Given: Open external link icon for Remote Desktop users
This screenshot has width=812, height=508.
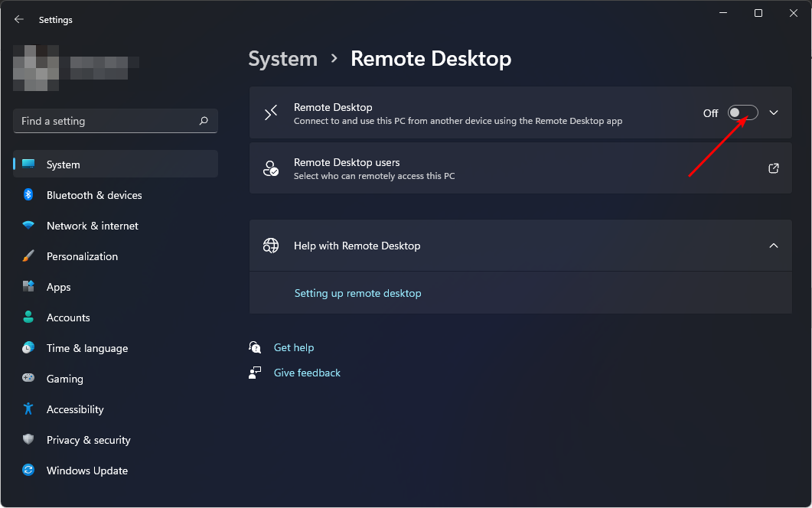Looking at the screenshot, I should click(x=774, y=168).
